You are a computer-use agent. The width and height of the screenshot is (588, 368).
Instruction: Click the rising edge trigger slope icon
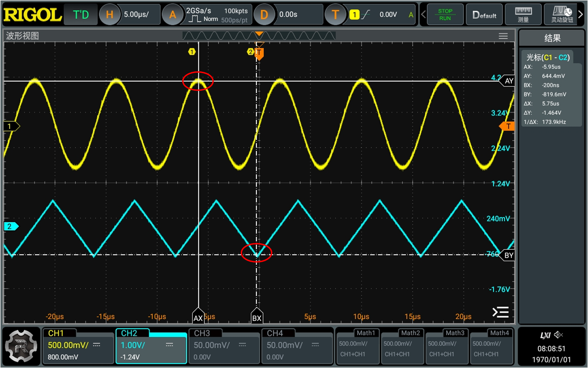coord(366,15)
